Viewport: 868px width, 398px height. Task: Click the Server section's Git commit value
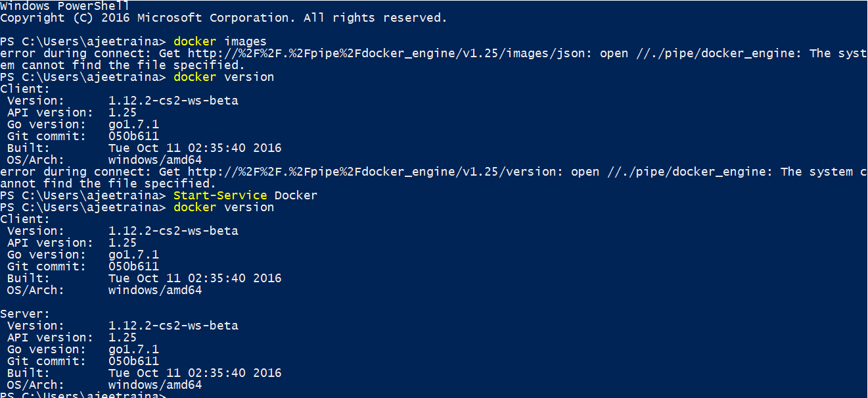pos(133,361)
